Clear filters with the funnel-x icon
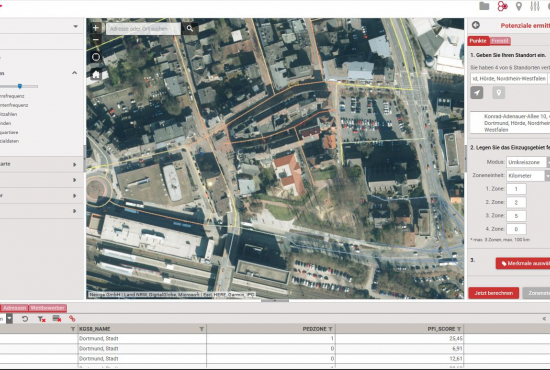The height and width of the screenshot is (370, 550). tap(41, 318)
